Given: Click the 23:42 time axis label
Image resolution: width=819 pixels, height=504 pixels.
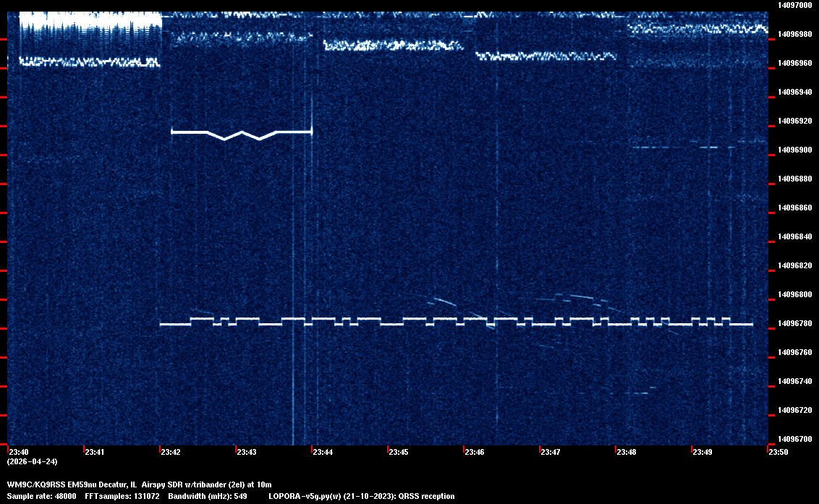Looking at the screenshot, I should click(x=170, y=452).
